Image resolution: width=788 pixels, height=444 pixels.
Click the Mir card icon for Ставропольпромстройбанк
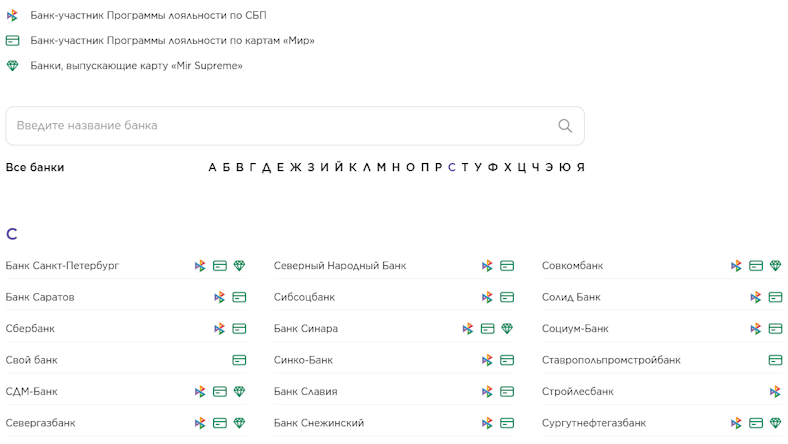pyautogui.click(x=775, y=360)
